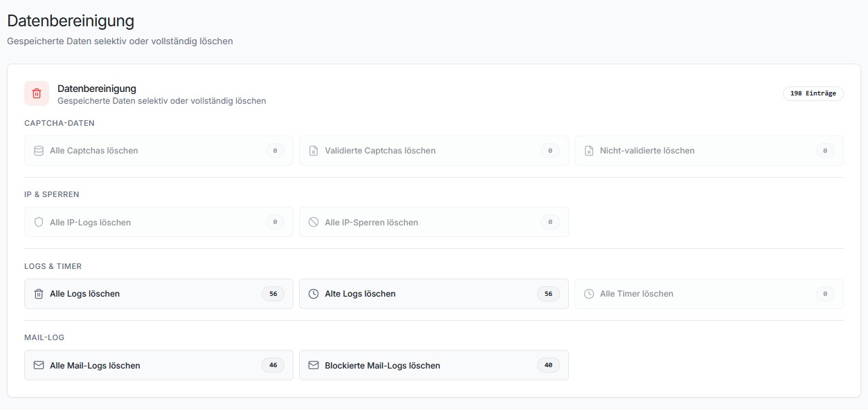Click the document-check icon beside Validierte Captchas löschen
The height and width of the screenshot is (410, 868).
coord(314,150)
